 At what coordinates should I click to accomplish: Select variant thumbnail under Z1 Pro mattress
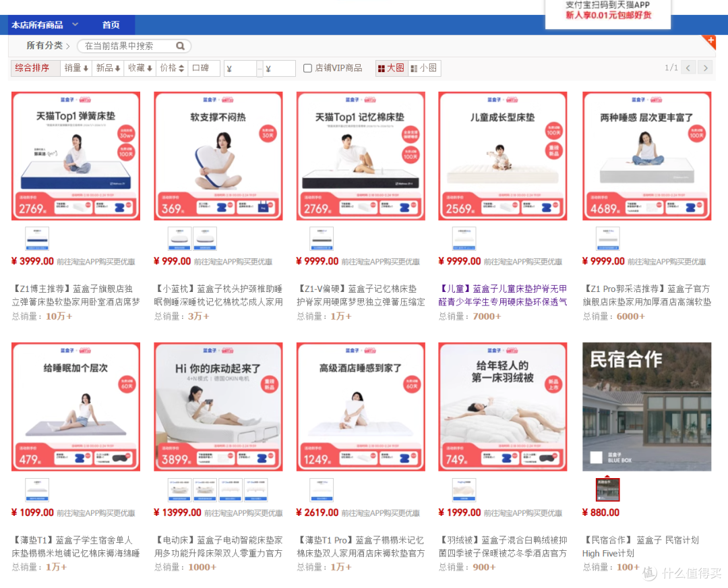608,239
